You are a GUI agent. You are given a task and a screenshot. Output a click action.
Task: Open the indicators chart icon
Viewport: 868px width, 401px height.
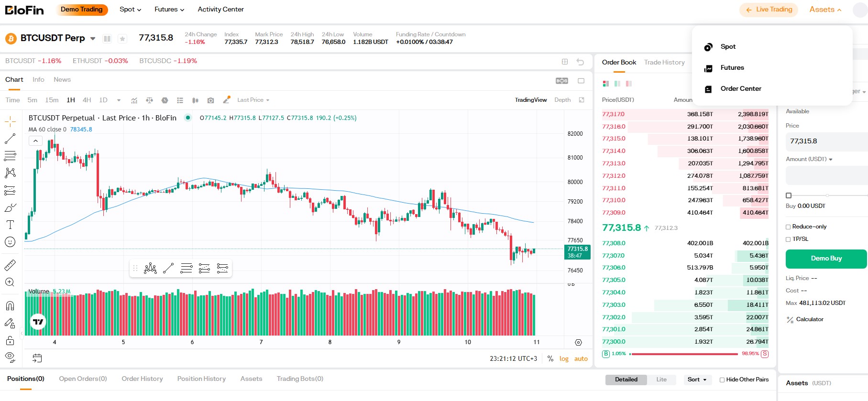tap(134, 100)
